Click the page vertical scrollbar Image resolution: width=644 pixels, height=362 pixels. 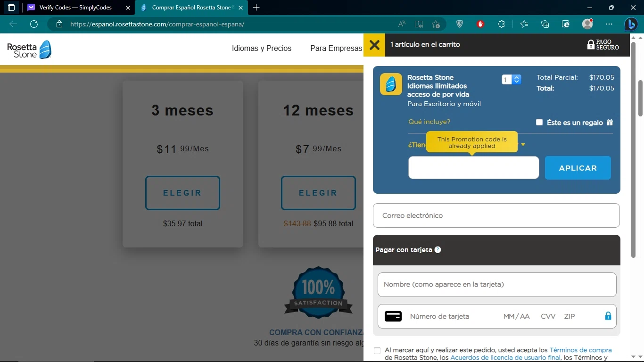640,98
